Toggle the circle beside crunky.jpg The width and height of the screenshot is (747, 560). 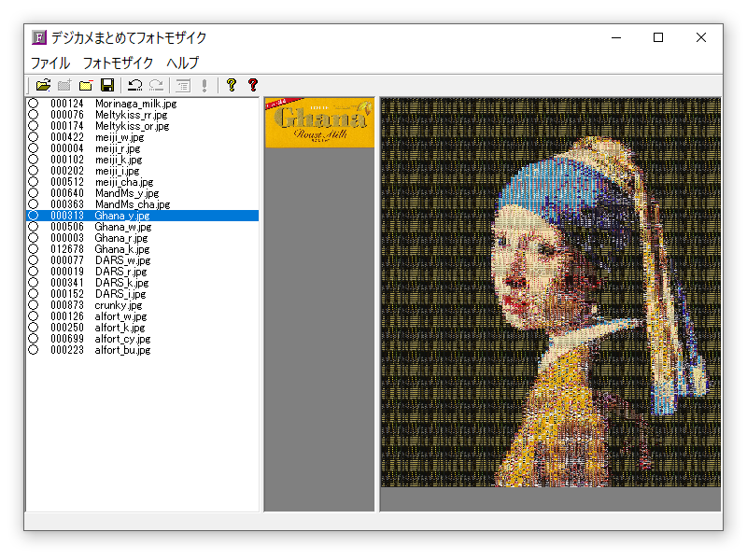(33, 305)
